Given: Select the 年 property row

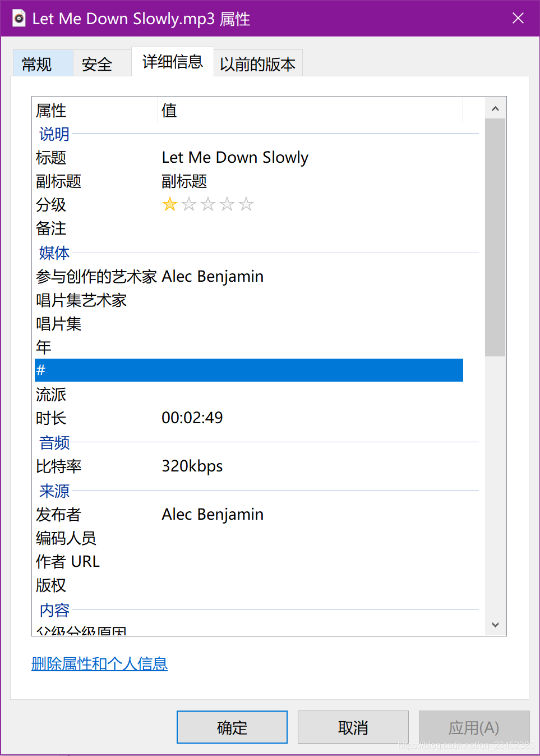Looking at the screenshot, I should (x=249, y=347).
